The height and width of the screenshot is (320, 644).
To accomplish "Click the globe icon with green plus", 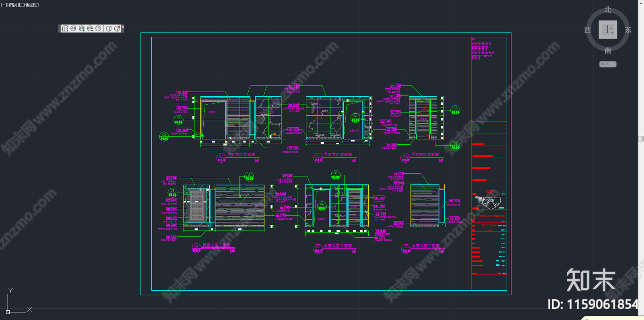I will [x=82, y=28].
